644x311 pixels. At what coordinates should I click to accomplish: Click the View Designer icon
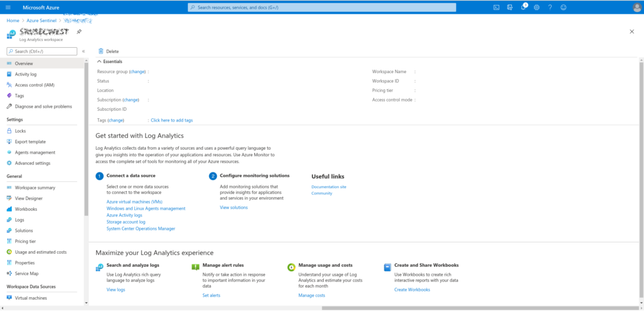coord(9,198)
